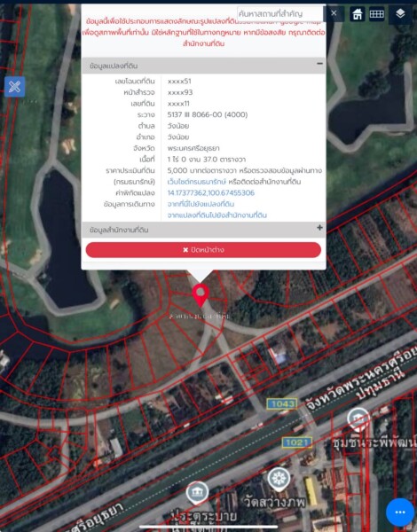This screenshot has height=532, width=417.
Task: Expand the ข้อมูลสำนักงานที่ดิน section
Action: (x=319, y=228)
